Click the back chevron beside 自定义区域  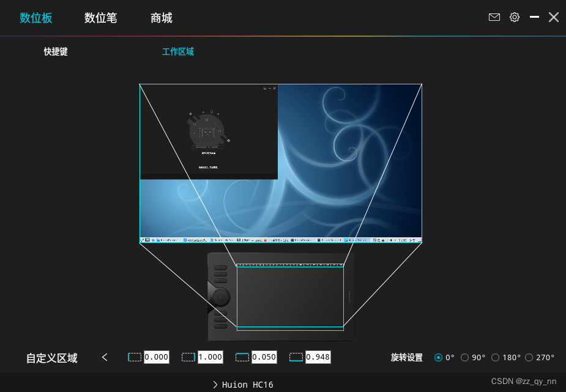click(x=105, y=357)
